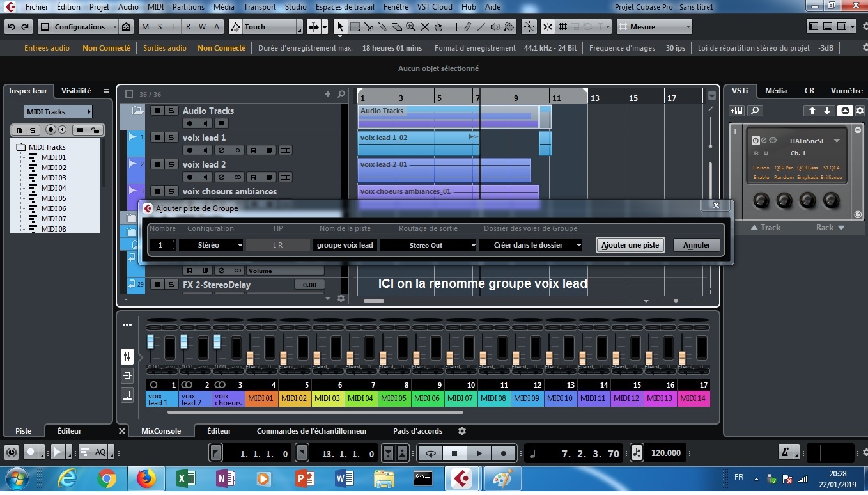The height and width of the screenshot is (495, 868).
Task: Click the Nom de la piste text field
Action: pos(345,245)
